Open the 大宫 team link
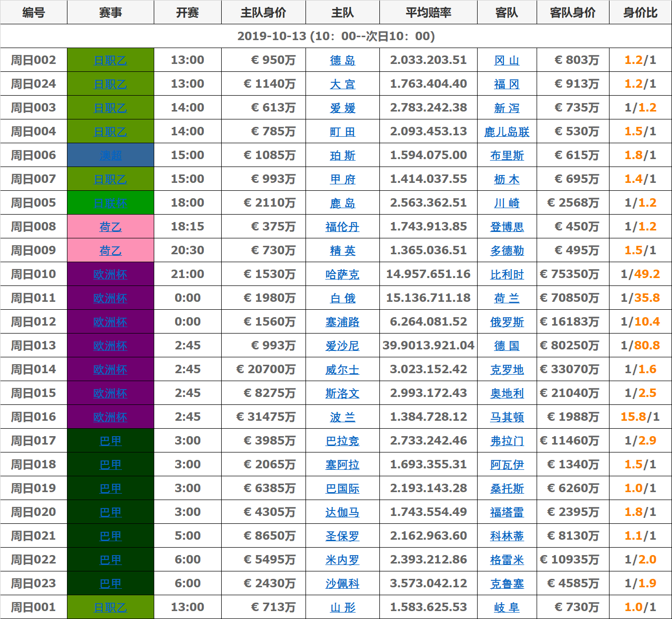 [x=343, y=84]
